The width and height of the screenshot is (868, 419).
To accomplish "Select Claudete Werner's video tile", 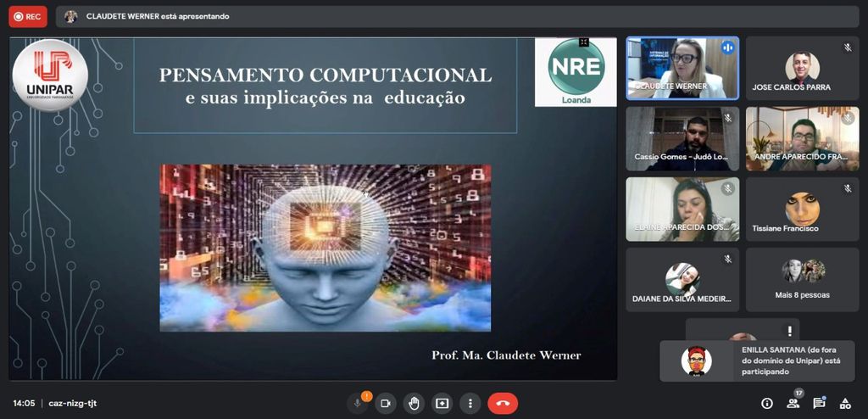I will tap(682, 67).
